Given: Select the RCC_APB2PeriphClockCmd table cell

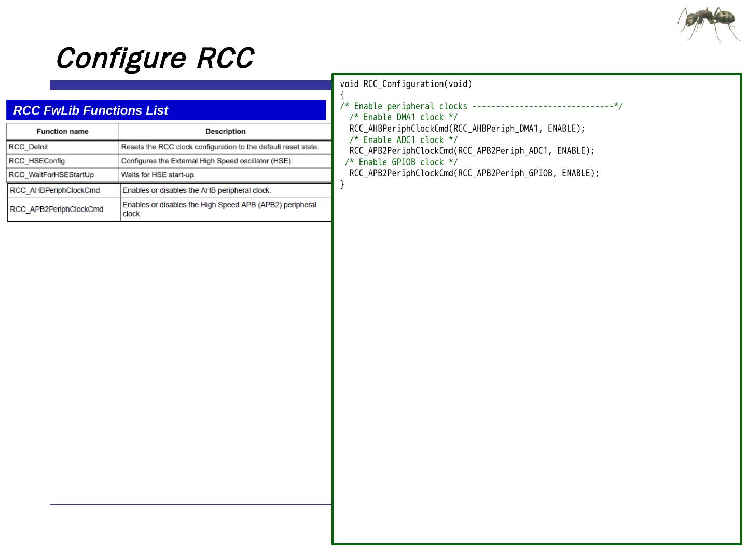Looking at the screenshot, I should coord(64,209).
